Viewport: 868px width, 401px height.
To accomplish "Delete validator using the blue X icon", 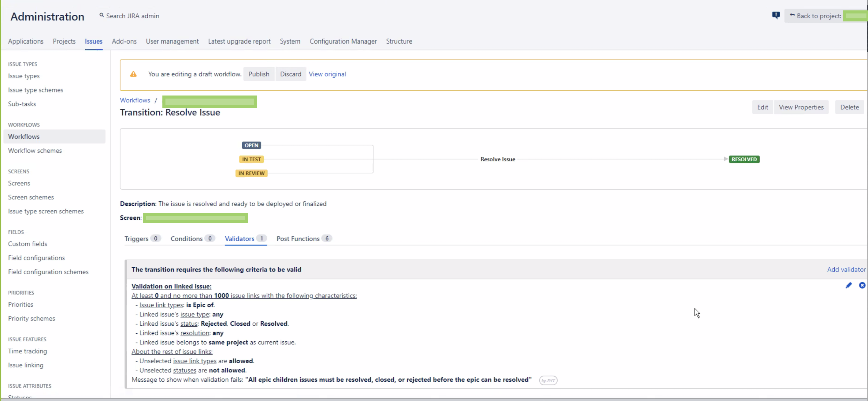I will coord(862,285).
